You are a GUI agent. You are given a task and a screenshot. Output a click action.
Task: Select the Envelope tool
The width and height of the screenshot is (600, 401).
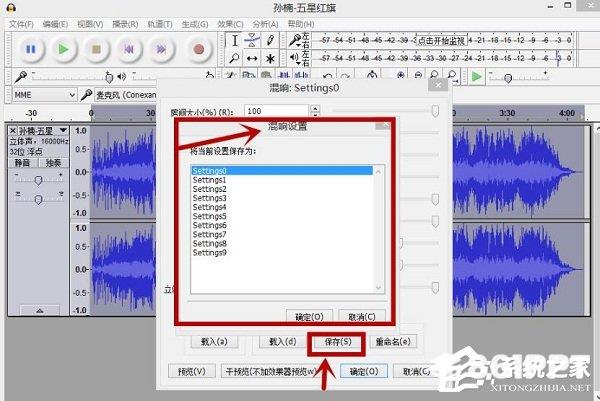pos(252,40)
